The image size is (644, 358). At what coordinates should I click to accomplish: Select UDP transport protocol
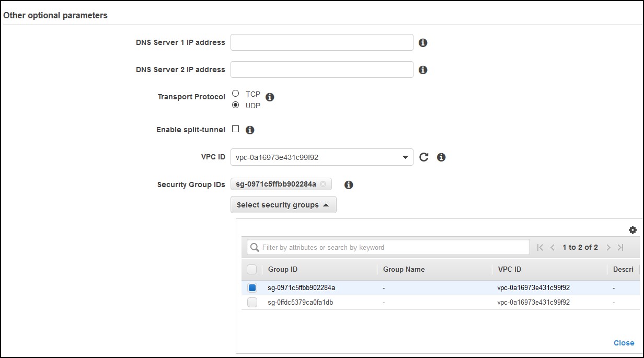[x=235, y=105]
